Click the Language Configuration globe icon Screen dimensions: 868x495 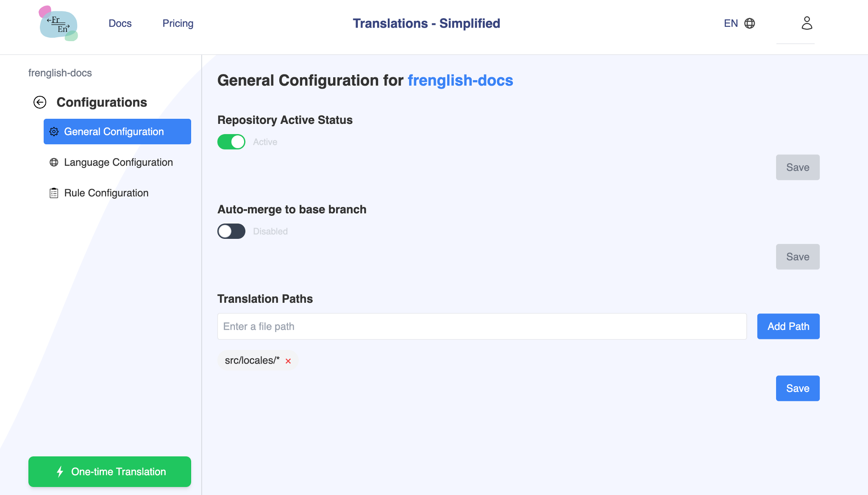[55, 162]
